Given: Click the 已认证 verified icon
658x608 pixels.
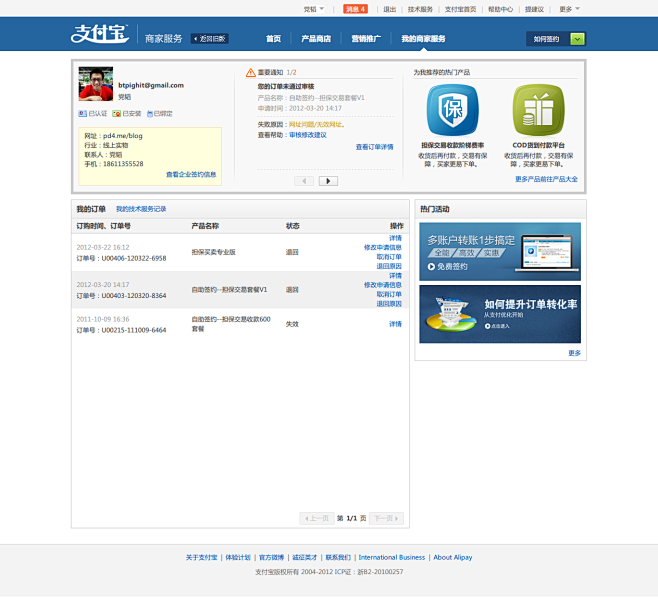Looking at the screenshot, I should click(82, 113).
